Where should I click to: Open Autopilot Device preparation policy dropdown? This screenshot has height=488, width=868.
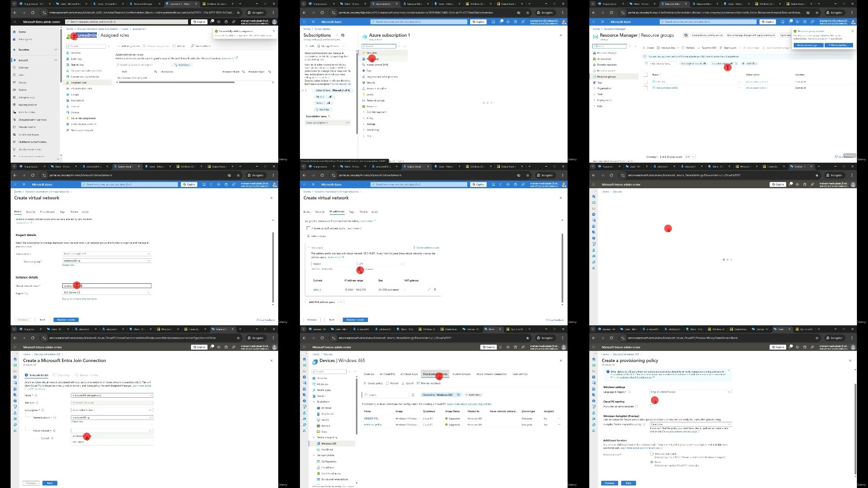pyautogui.click(x=691, y=424)
